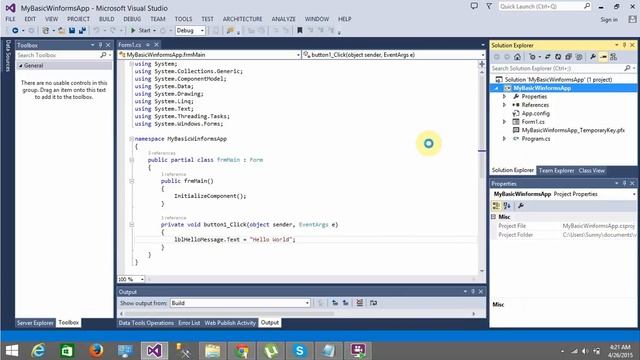The image size is (640, 360).
Task: Collapse the namespace code block
Action: [131, 139]
